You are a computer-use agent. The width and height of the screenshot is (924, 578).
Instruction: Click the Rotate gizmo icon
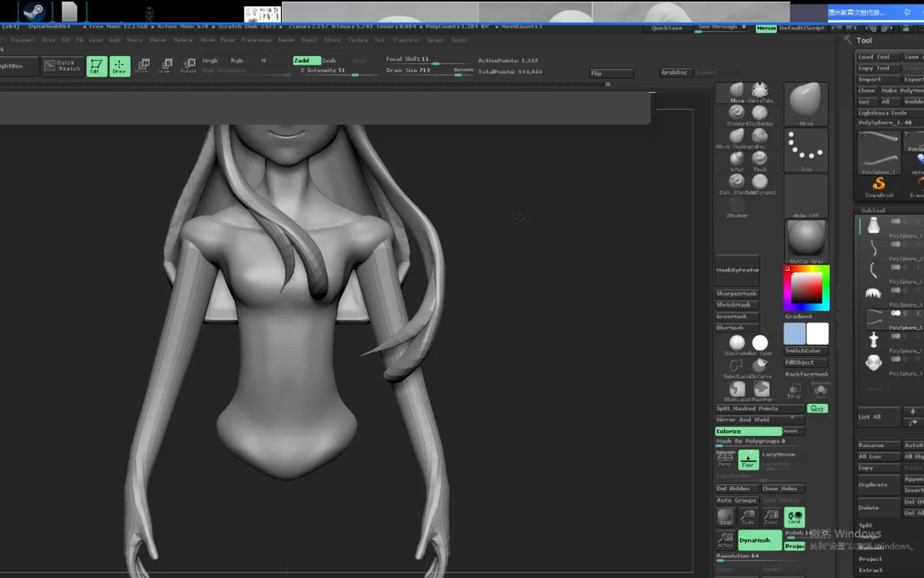tap(189, 65)
